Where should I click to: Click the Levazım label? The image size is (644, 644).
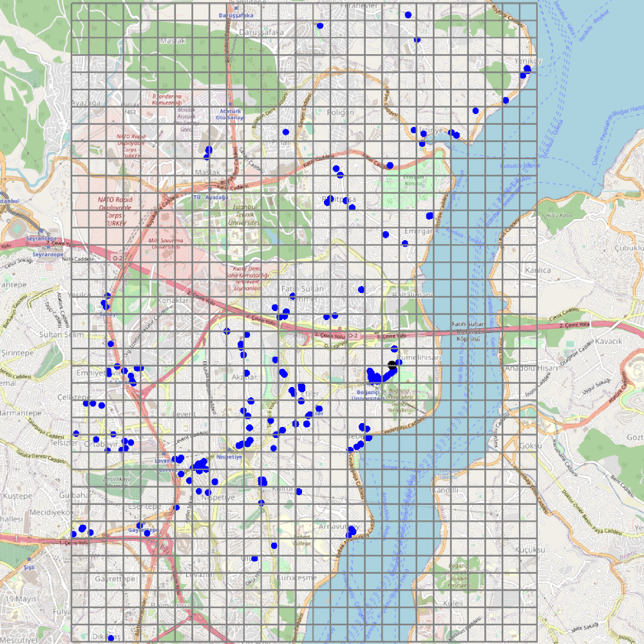(x=200, y=574)
